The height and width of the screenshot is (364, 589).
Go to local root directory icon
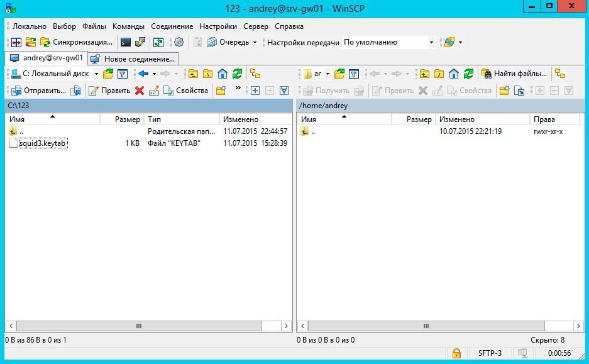point(207,74)
